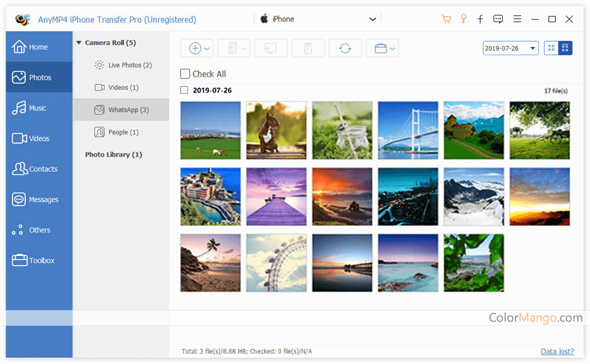Collapse the Camera Roll tree section
Screen dimensions: 590x364
[x=79, y=43]
